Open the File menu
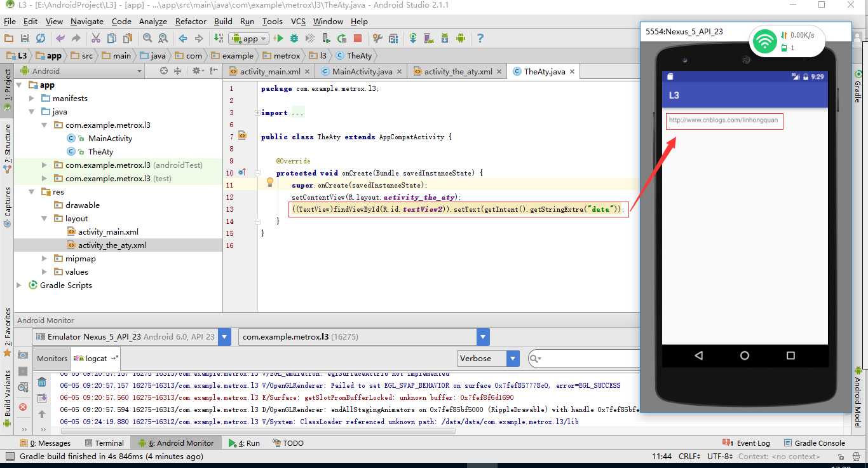 point(10,21)
